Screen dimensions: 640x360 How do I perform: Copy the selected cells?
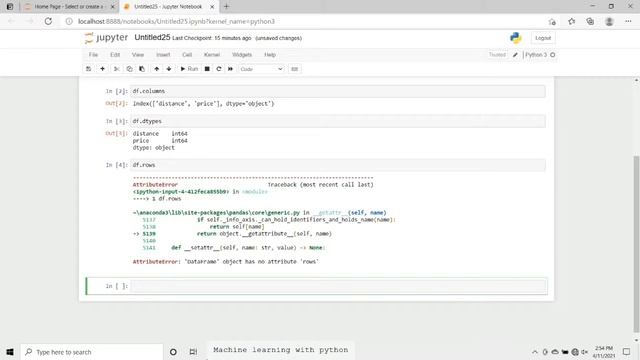click(x=129, y=69)
